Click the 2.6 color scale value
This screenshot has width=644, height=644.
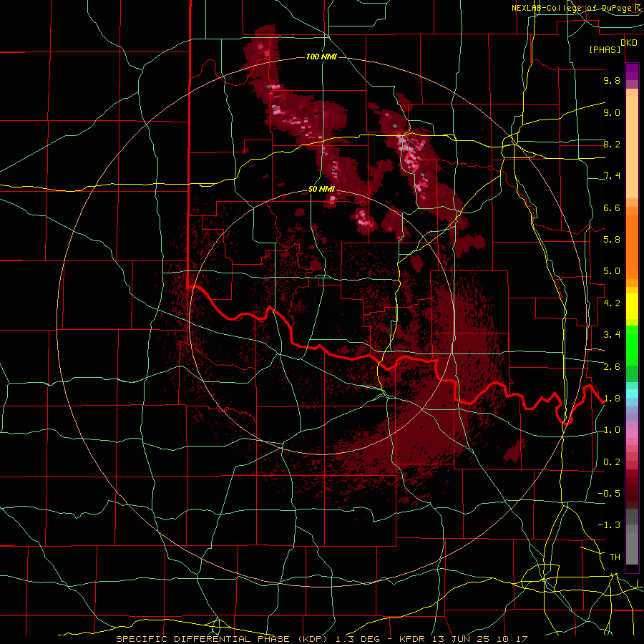point(612,367)
